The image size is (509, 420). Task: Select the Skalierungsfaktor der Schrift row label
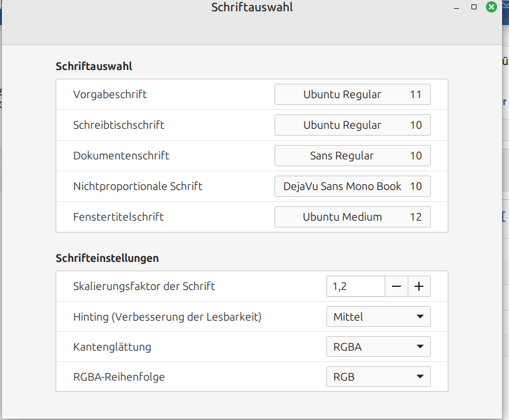(x=144, y=287)
